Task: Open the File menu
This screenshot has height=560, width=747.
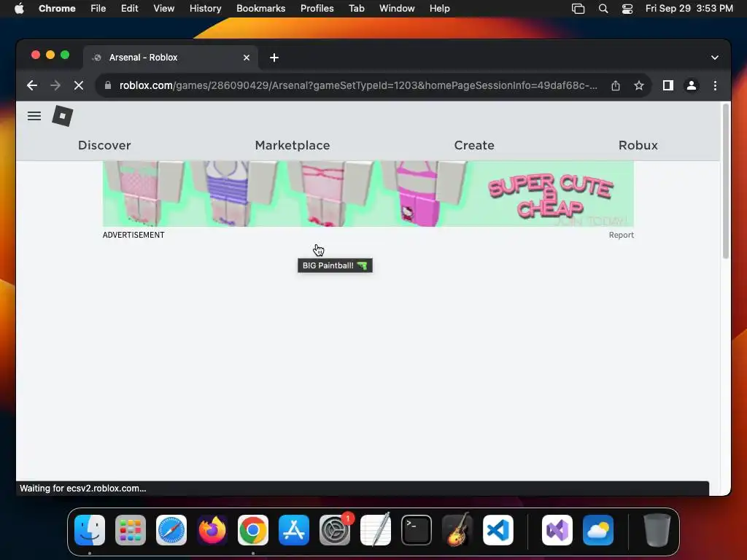Action: pos(98,9)
